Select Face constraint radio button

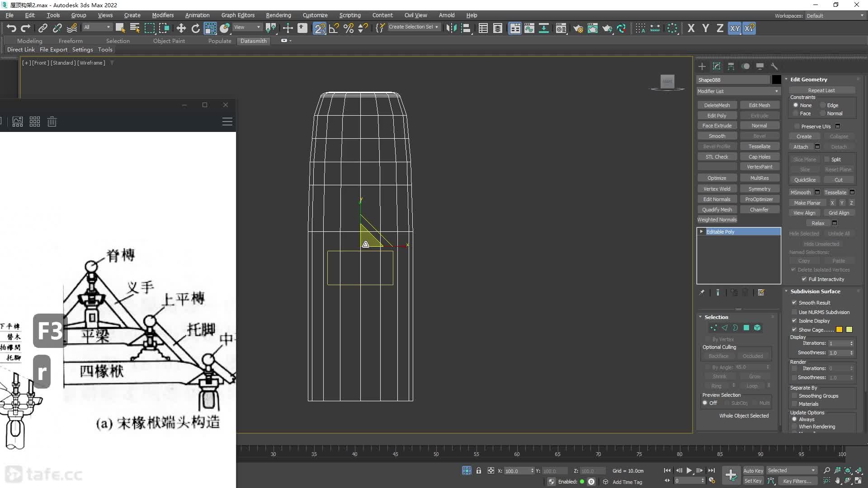click(796, 113)
